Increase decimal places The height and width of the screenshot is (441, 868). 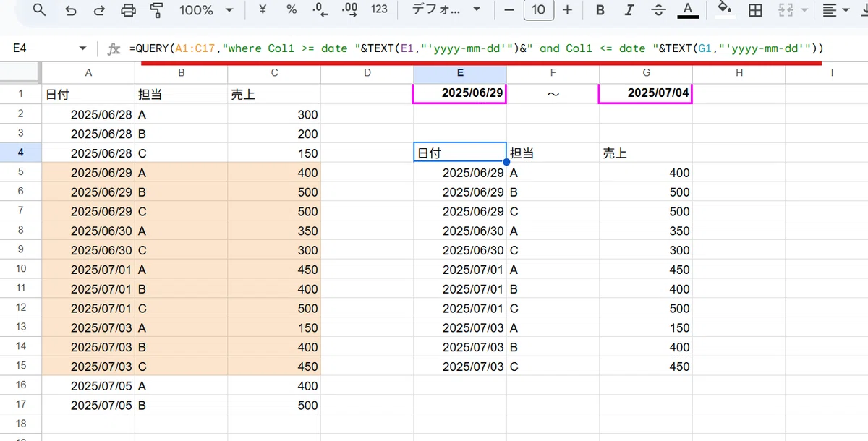click(x=349, y=10)
